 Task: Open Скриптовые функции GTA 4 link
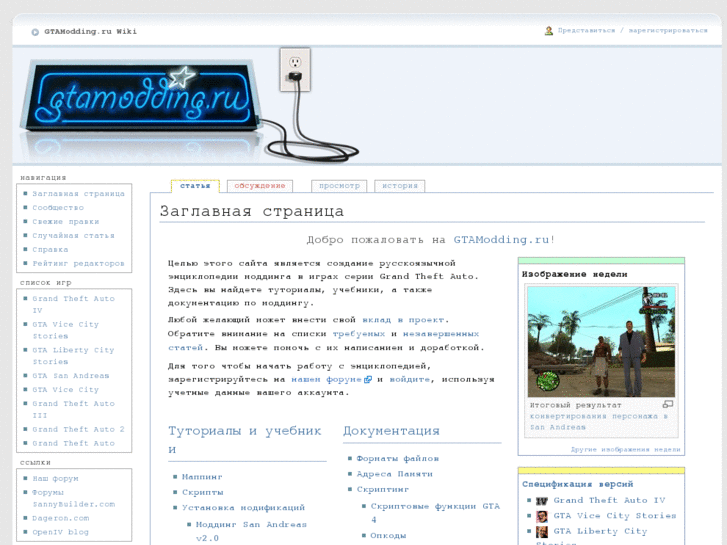(435, 513)
